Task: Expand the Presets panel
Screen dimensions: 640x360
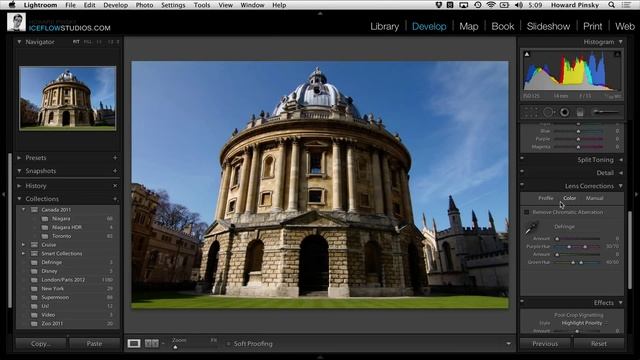Action: pyautogui.click(x=19, y=158)
